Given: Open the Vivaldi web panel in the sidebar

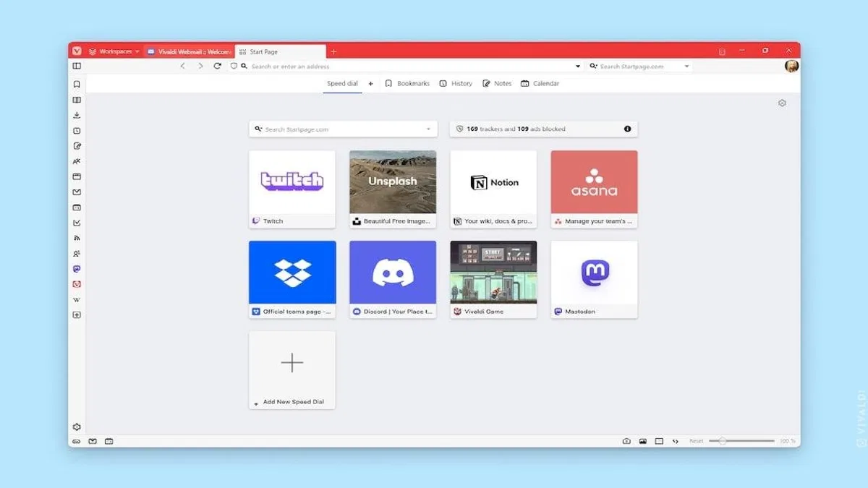Looking at the screenshot, I should pos(77,284).
